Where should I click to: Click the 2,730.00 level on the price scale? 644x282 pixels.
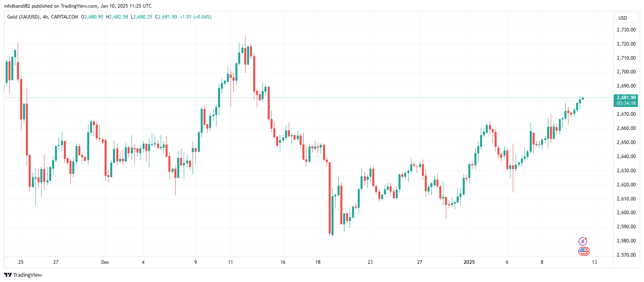(x=626, y=30)
